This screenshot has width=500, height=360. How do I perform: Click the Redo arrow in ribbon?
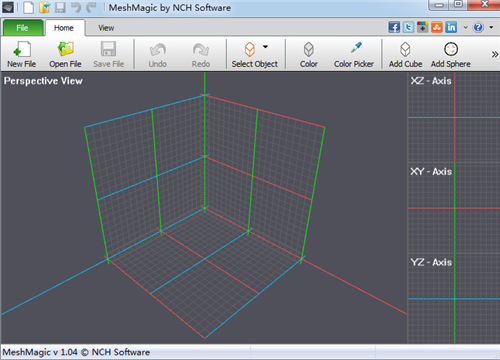click(201, 50)
